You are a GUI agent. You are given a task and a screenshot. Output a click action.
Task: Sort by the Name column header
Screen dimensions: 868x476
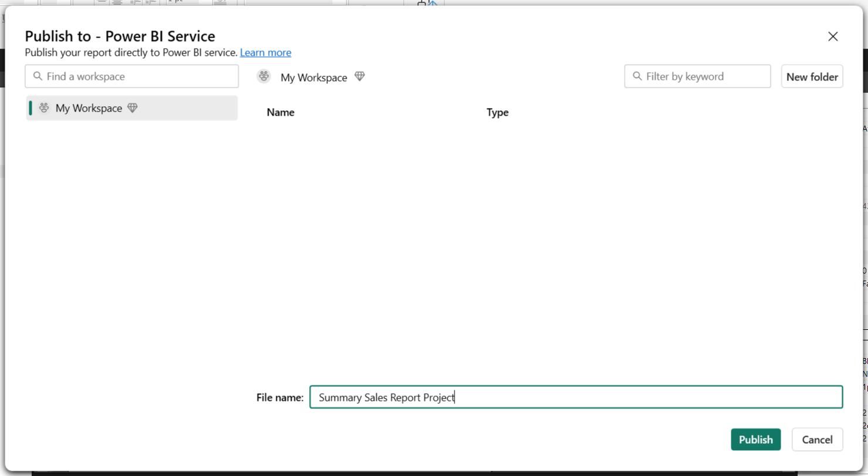(280, 112)
